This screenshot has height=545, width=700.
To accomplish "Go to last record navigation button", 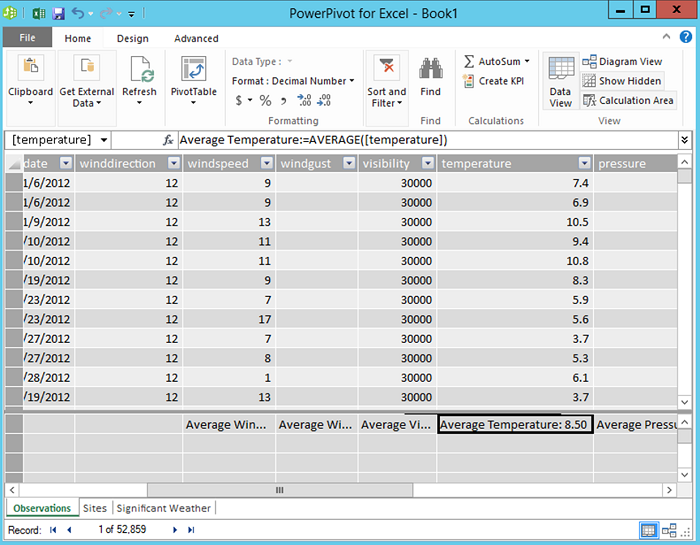I will pos(191,530).
